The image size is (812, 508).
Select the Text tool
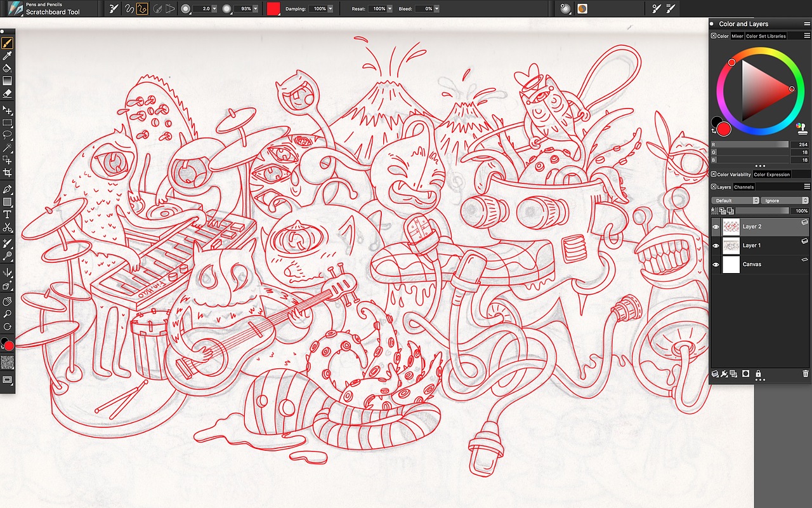[x=8, y=215]
